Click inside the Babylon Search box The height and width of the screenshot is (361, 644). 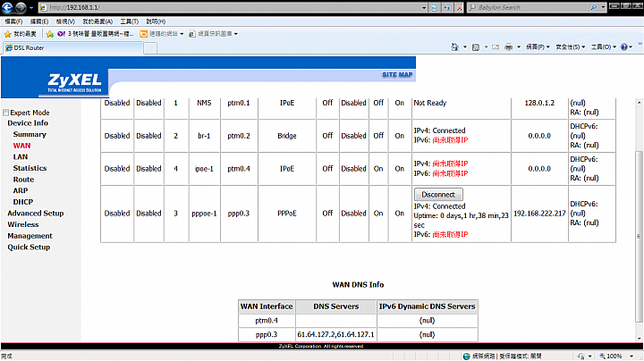[x=532, y=7]
